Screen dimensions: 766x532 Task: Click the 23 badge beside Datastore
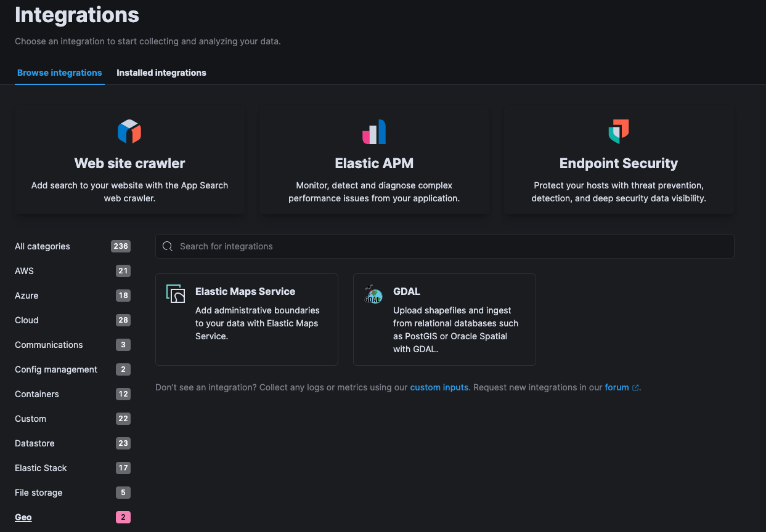[x=123, y=443]
